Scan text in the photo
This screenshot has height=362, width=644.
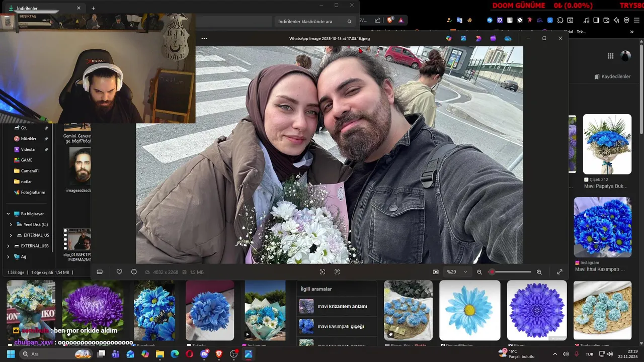(337, 272)
